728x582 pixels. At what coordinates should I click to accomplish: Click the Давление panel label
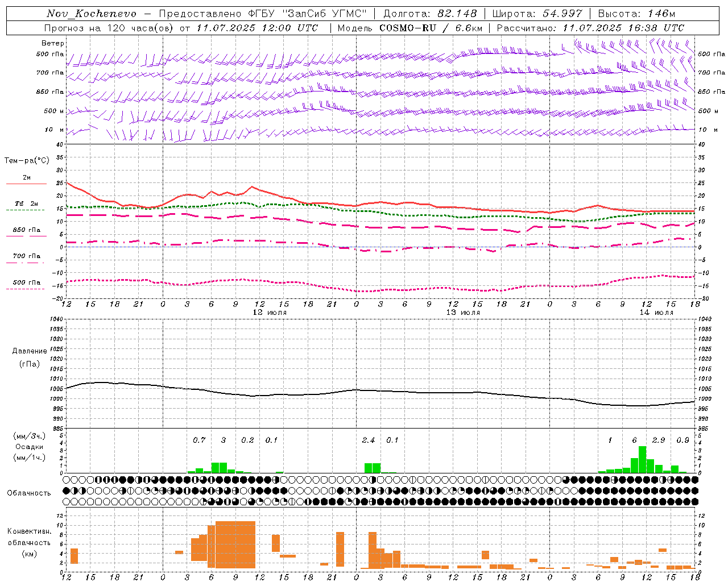(30, 351)
